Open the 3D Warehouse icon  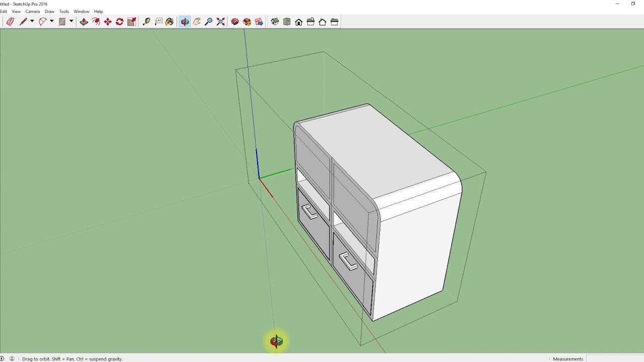pos(235,22)
